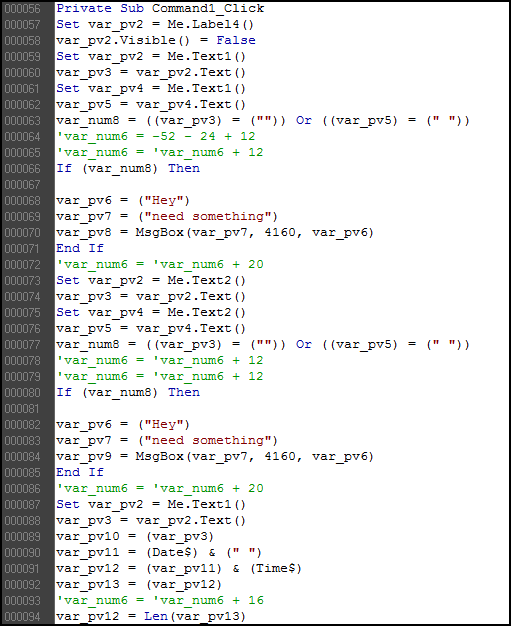Click the line "Set var_pv2 = Me.Label4()"

[155, 25]
